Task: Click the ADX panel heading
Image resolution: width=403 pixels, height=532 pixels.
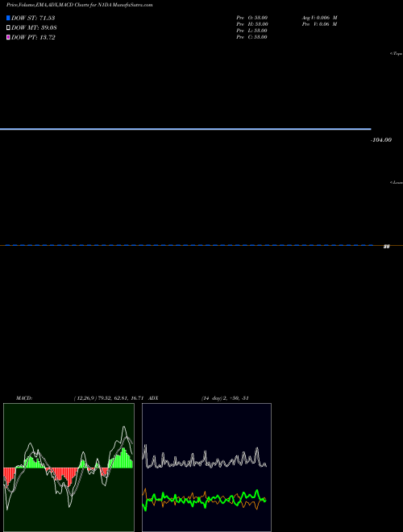Action: pos(153,398)
